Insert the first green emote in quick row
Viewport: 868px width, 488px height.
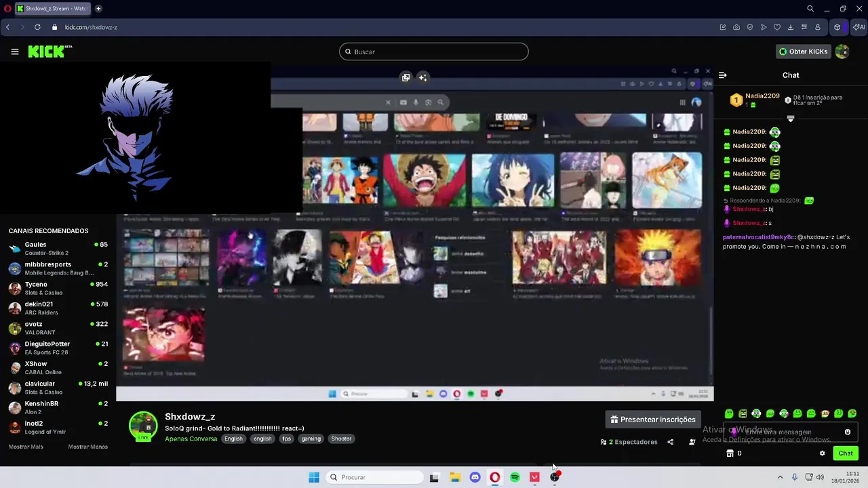pyautogui.click(x=729, y=413)
